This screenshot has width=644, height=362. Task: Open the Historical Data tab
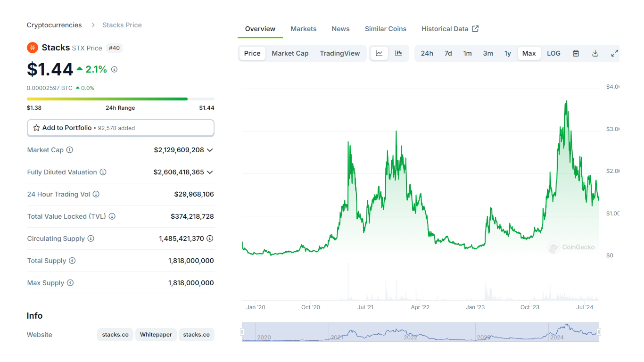pyautogui.click(x=450, y=29)
